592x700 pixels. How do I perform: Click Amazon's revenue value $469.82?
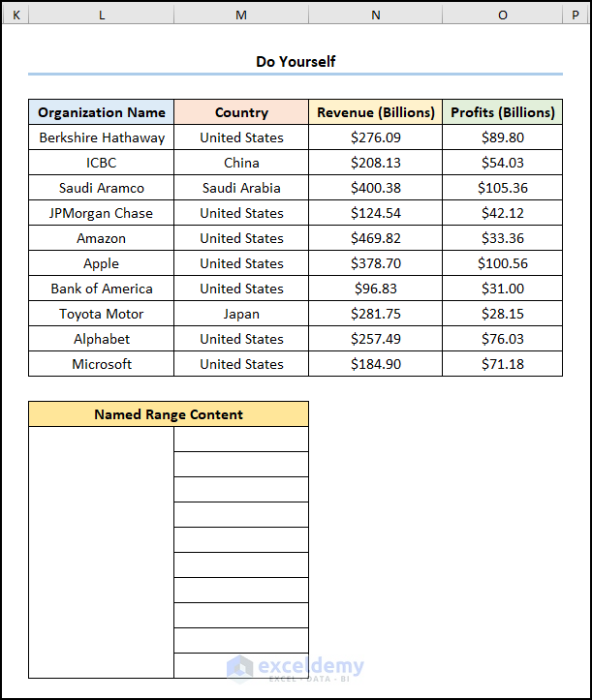(x=376, y=238)
